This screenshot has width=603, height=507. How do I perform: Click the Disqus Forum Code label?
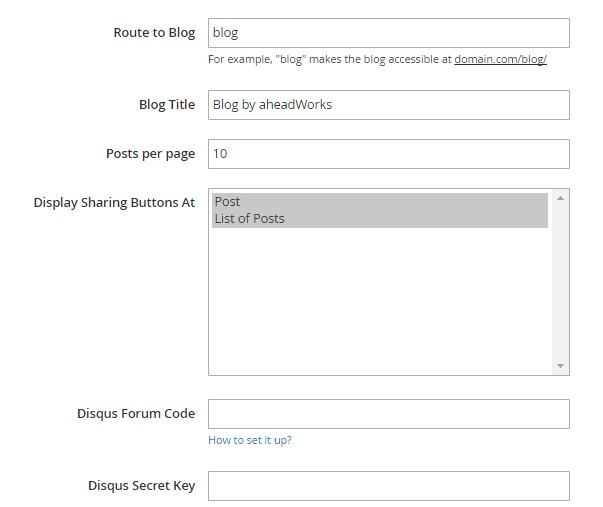(x=136, y=414)
